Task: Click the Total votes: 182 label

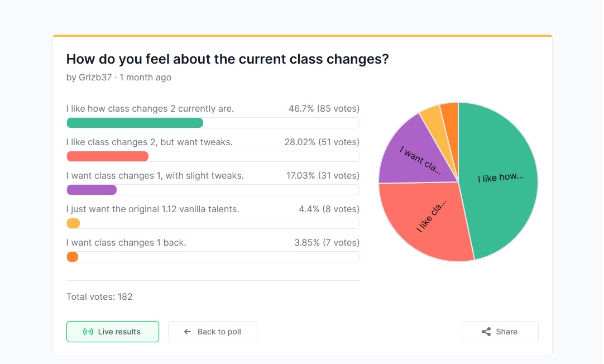Action: point(99,297)
